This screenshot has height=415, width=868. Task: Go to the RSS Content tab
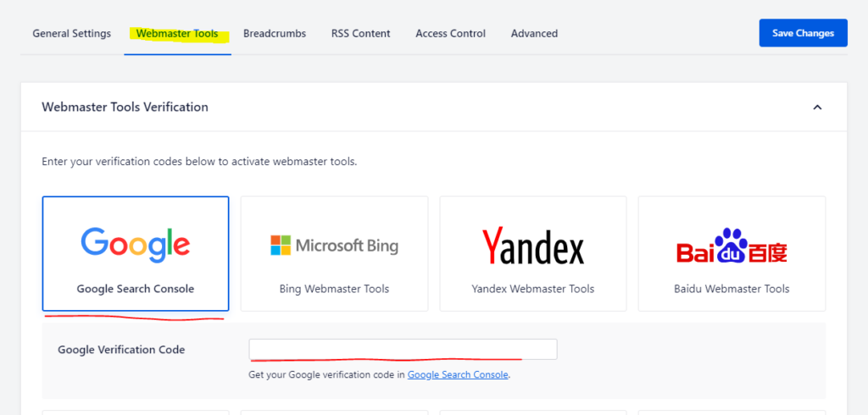[360, 34]
